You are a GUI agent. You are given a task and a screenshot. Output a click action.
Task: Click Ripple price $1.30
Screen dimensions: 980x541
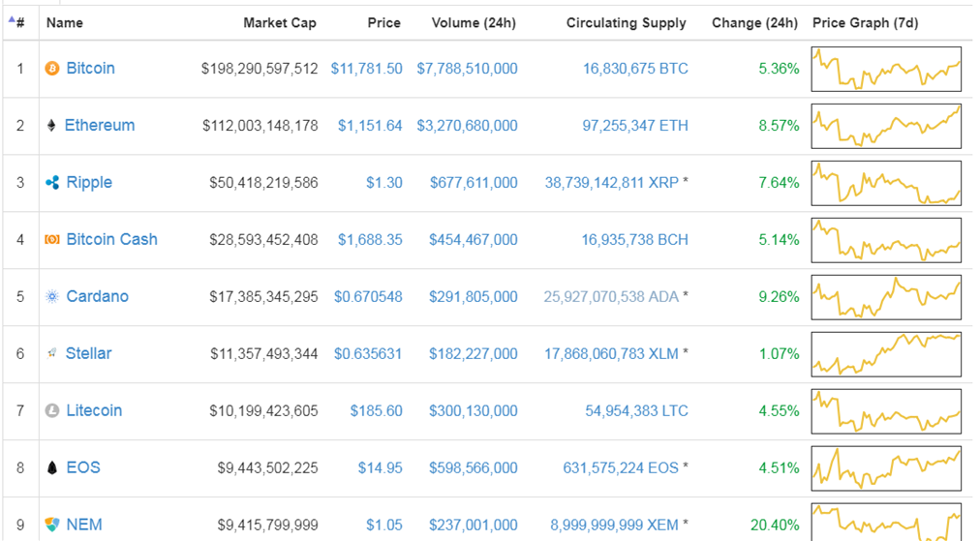click(384, 183)
